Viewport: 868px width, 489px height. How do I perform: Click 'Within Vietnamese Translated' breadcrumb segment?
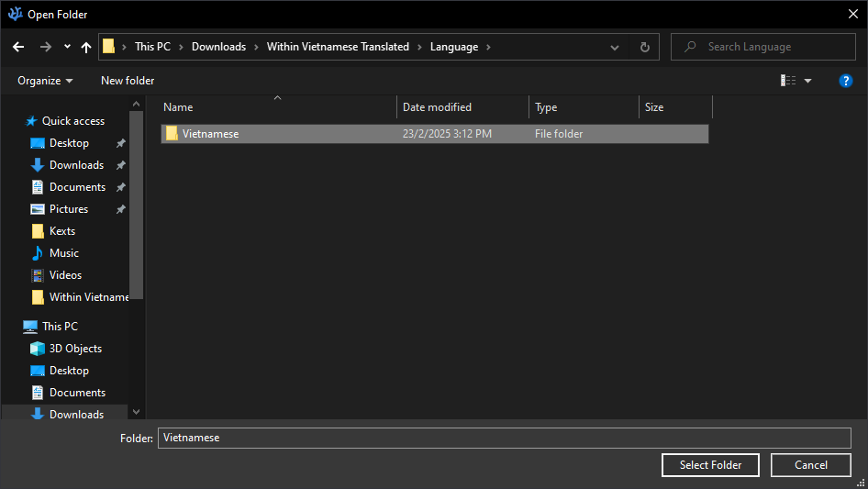(x=338, y=47)
